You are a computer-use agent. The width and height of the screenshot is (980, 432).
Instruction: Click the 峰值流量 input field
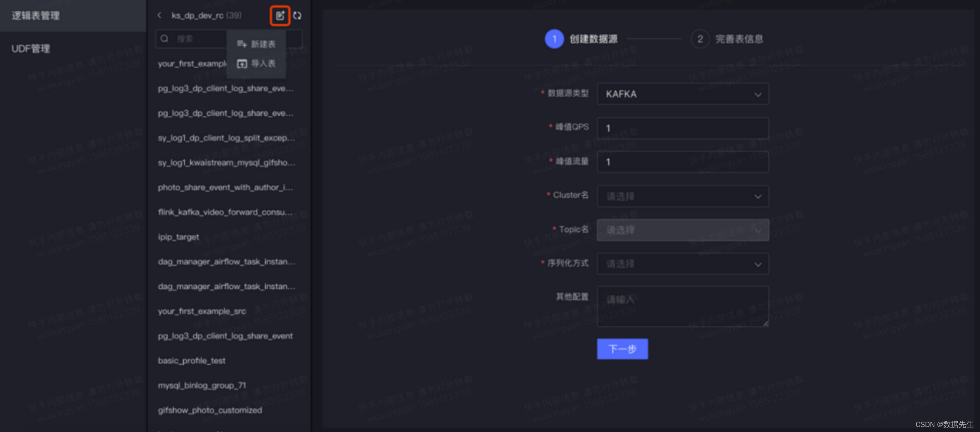point(683,162)
